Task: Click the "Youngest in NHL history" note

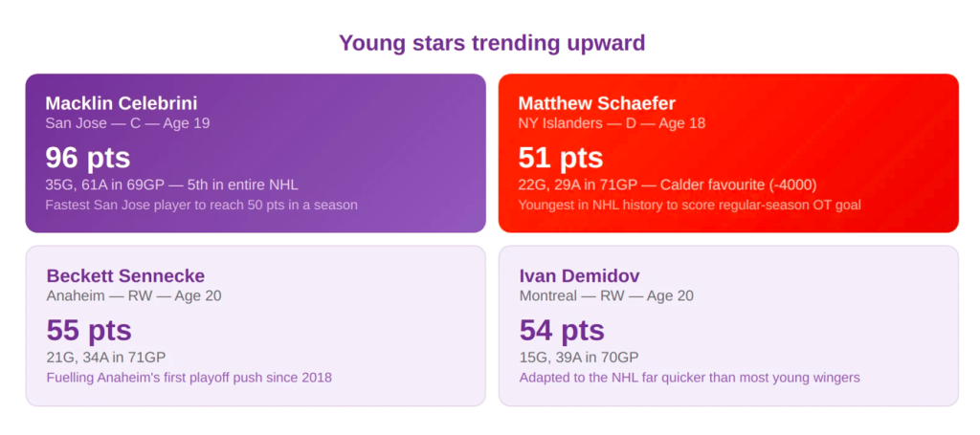Action: [x=690, y=205]
